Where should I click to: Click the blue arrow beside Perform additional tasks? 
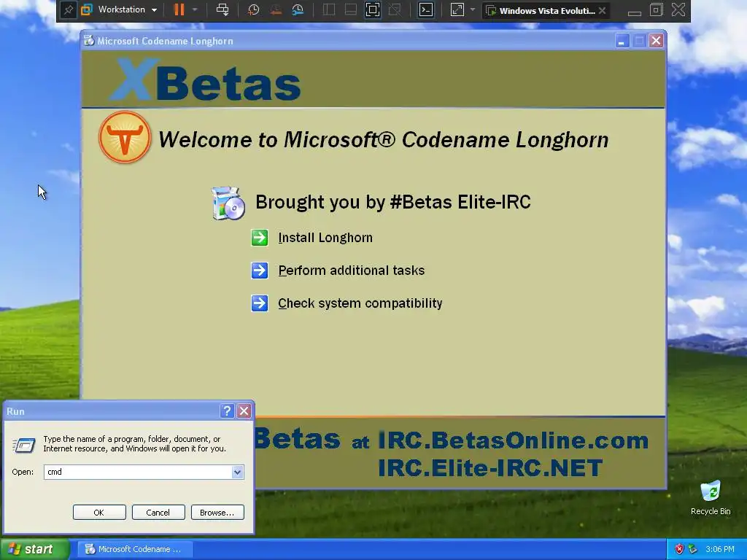(x=260, y=271)
